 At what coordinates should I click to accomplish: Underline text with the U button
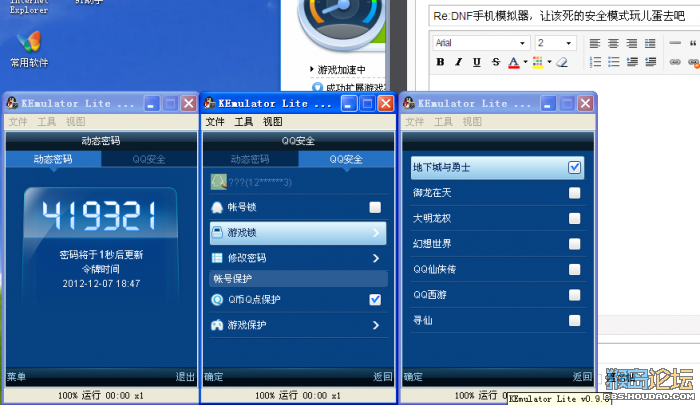(x=477, y=62)
